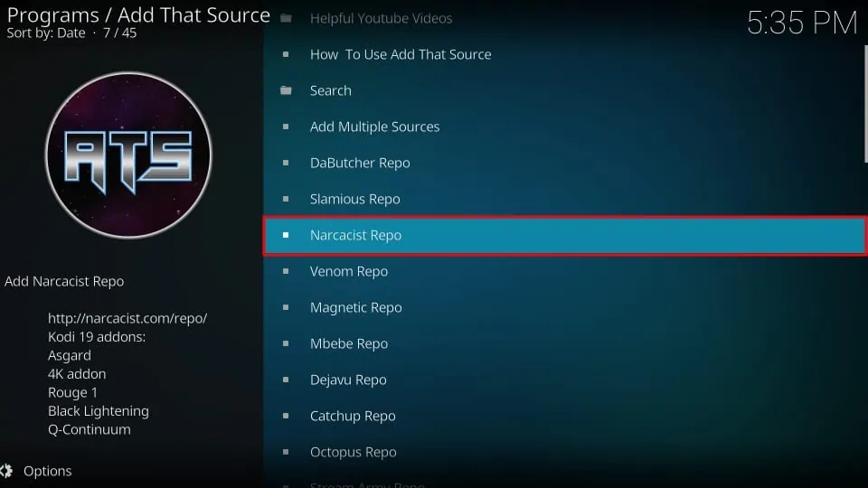This screenshot has width=868, height=488.
Task: Select Octopus Repo
Action: pyautogui.click(x=564, y=452)
